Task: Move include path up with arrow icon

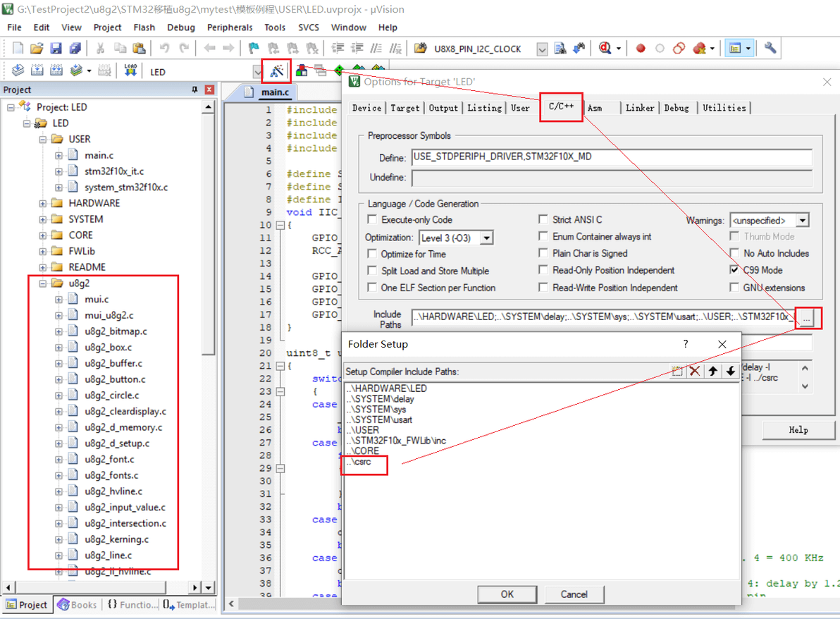Action: pyautogui.click(x=712, y=371)
